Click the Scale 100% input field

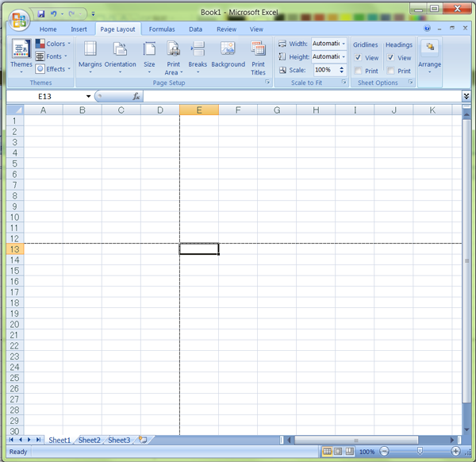(x=326, y=70)
